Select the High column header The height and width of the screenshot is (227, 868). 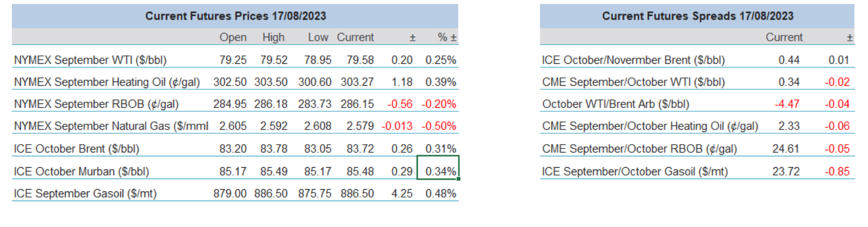(273, 38)
